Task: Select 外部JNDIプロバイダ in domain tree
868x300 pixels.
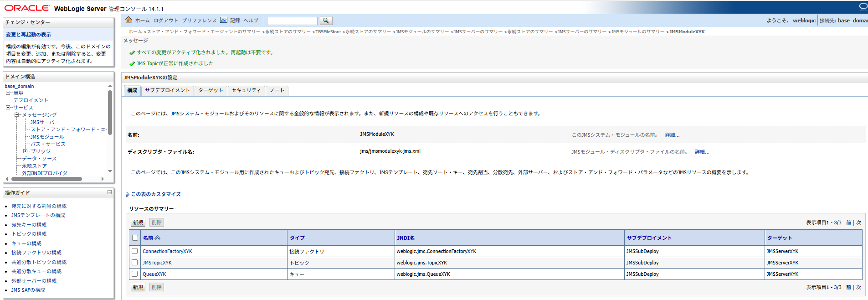Action: pos(45,173)
